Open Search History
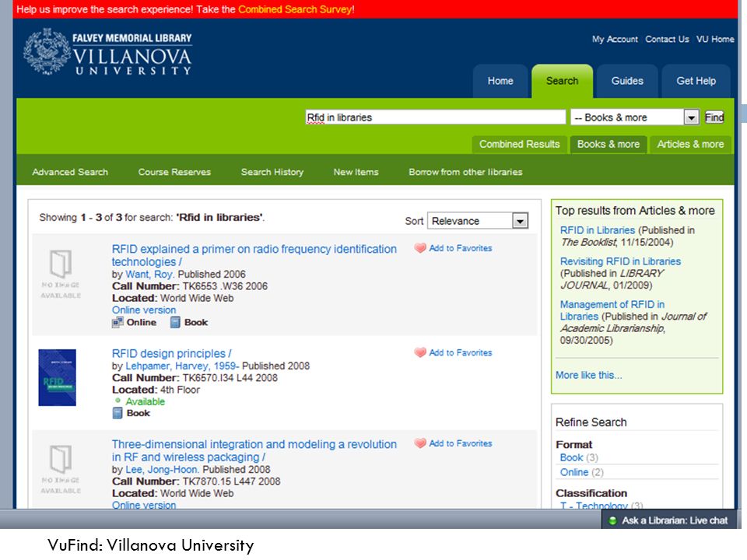 272,172
